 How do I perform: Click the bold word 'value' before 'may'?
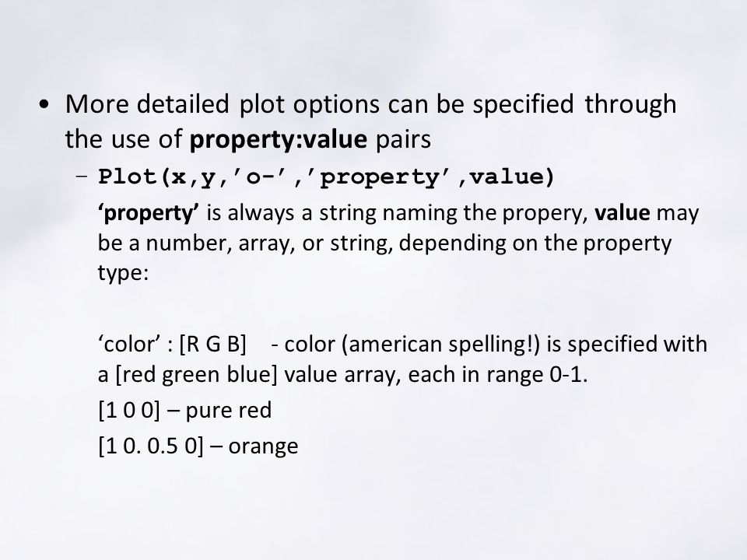click(622, 212)
